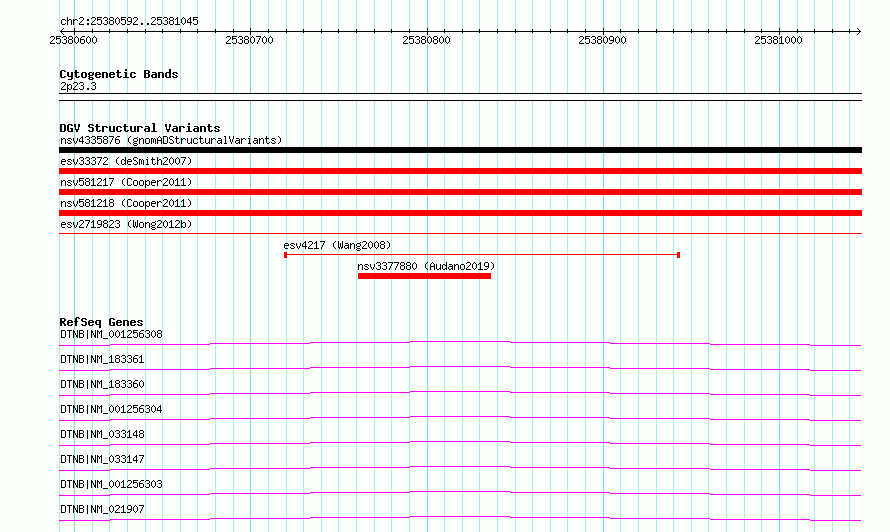Open DTNB|NM_021907 transcript label
Screen dimensions: 890x532
102,509
